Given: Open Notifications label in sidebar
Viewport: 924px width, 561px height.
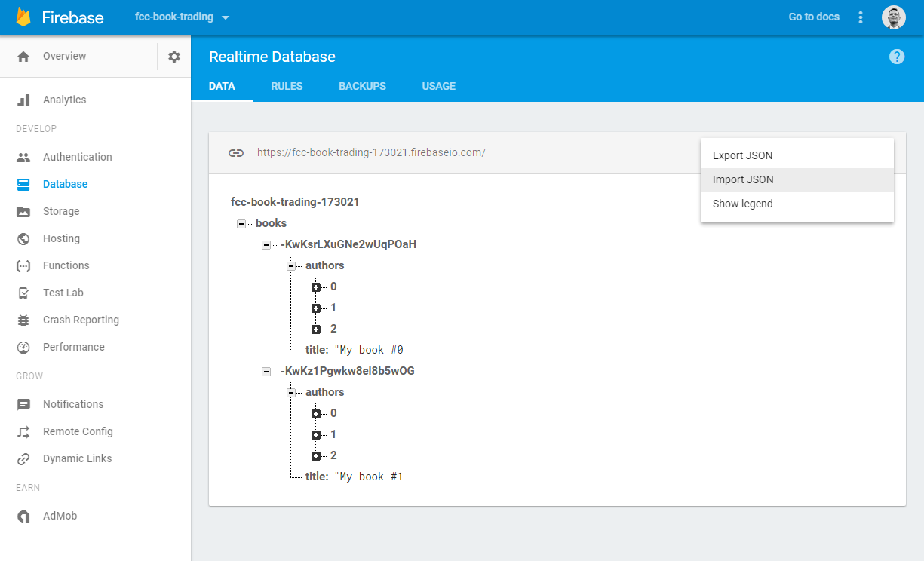Looking at the screenshot, I should coord(73,404).
